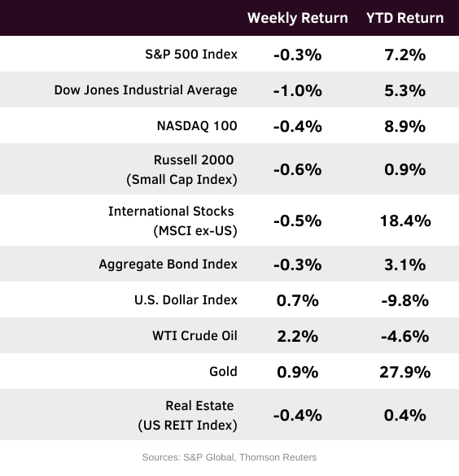Click the YTD Return column header

click(x=405, y=18)
